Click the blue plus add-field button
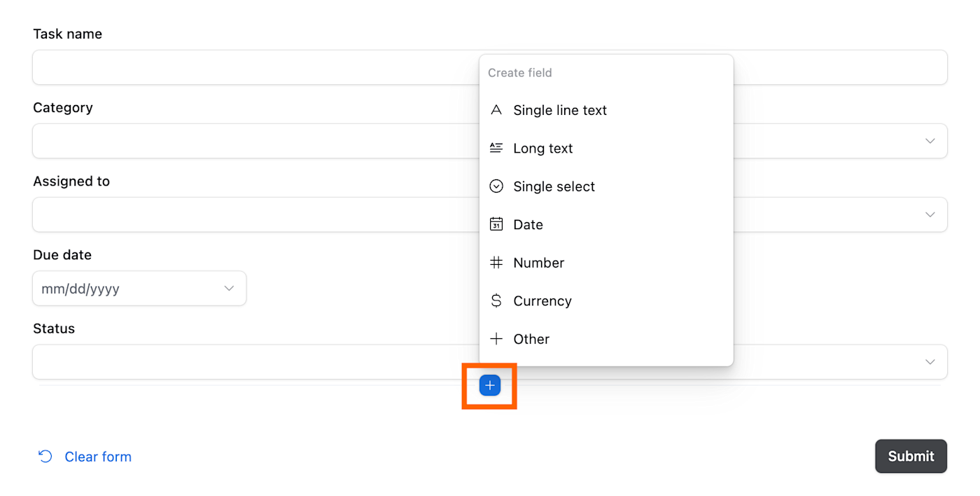980x496 pixels. (490, 385)
